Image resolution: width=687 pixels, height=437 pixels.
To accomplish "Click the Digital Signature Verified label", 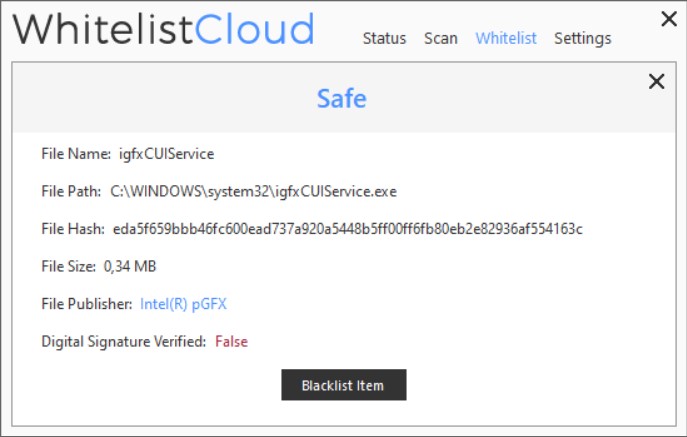I will coord(123,342).
